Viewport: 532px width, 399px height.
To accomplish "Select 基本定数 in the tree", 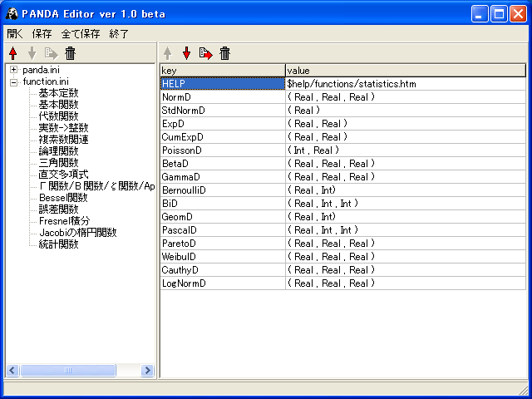I will point(58,93).
